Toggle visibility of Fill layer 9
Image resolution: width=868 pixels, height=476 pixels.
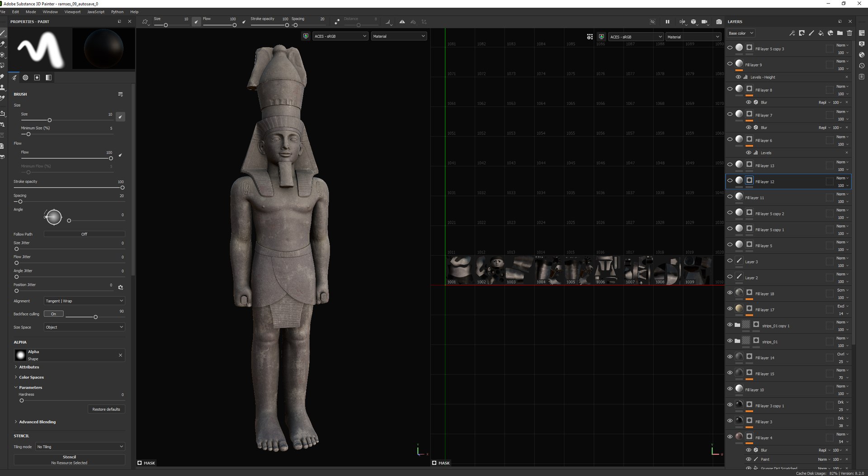[x=730, y=64]
